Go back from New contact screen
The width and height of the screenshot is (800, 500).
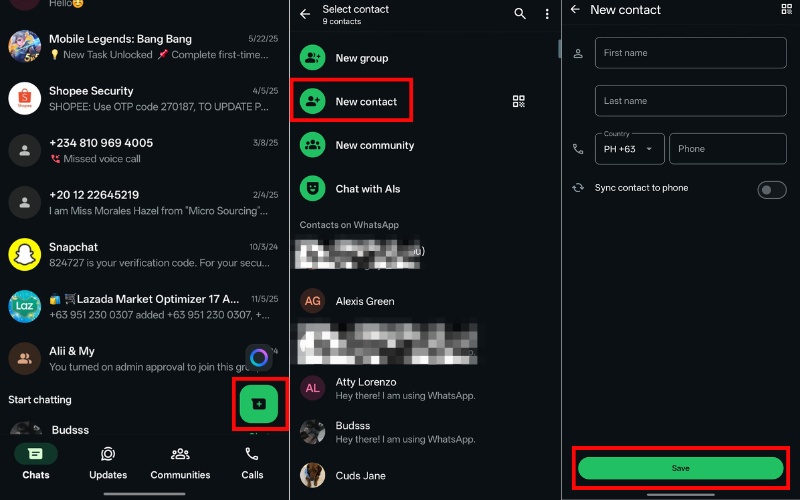coord(574,10)
